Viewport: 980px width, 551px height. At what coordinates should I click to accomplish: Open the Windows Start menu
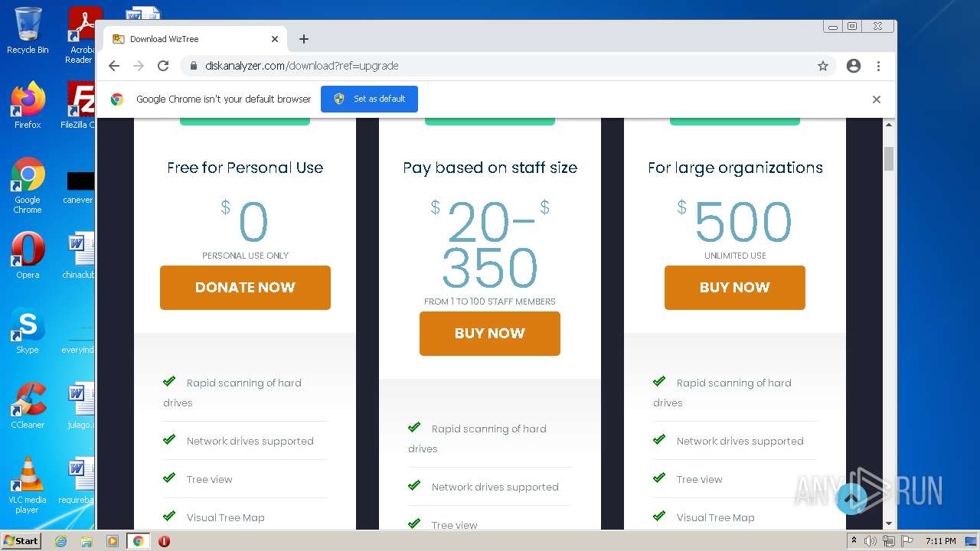(x=21, y=541)
